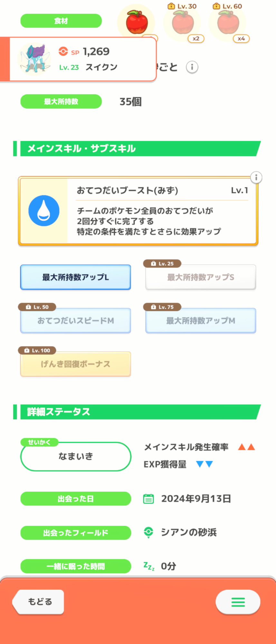Tap the calendar icon beside encounter date
This screenshot has width=276, height=644.
[148, 499]
